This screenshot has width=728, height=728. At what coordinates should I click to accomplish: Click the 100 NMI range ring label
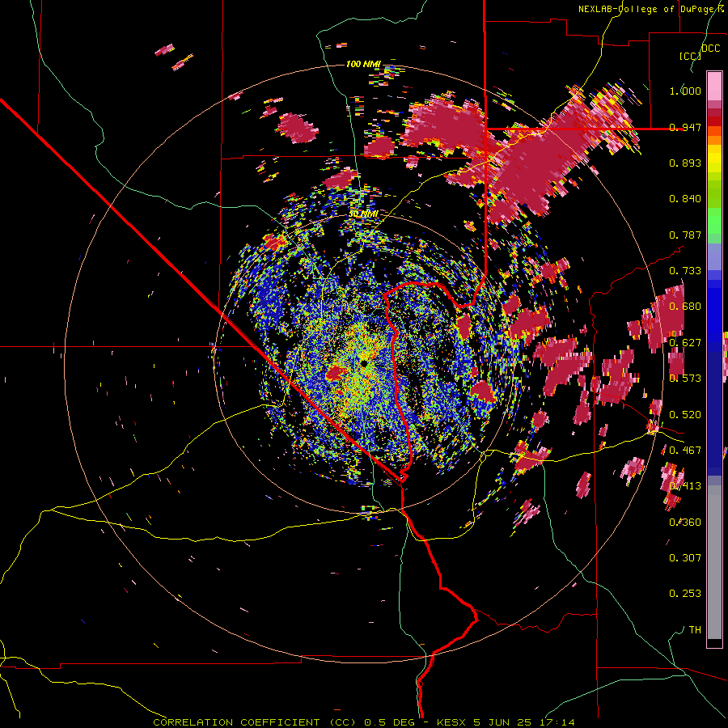pos(363,64)
